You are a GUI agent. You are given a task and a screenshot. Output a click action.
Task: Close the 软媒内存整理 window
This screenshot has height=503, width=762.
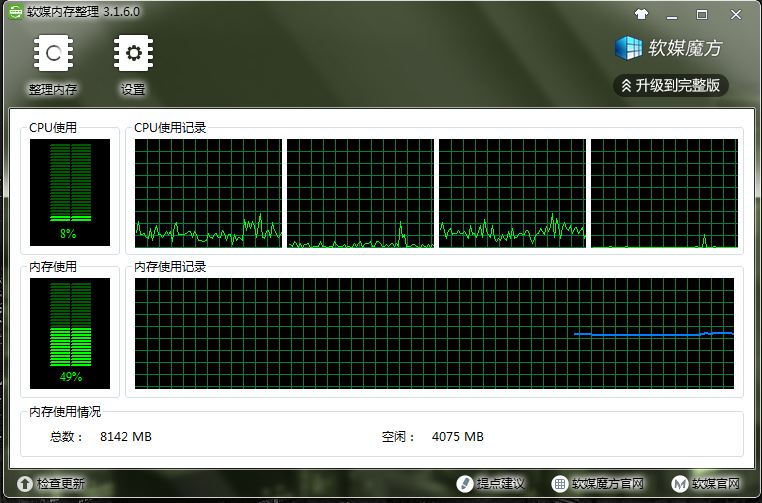click(736, 15)
